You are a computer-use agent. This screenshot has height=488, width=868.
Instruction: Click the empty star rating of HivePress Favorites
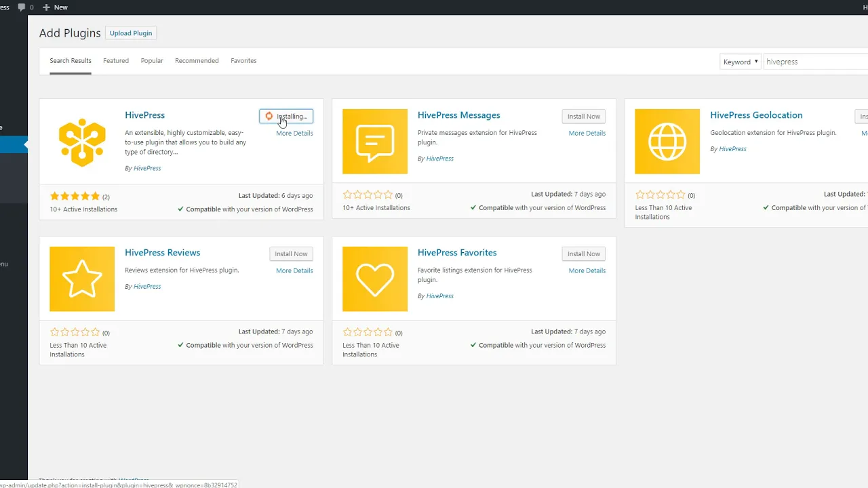pos(368,333)
